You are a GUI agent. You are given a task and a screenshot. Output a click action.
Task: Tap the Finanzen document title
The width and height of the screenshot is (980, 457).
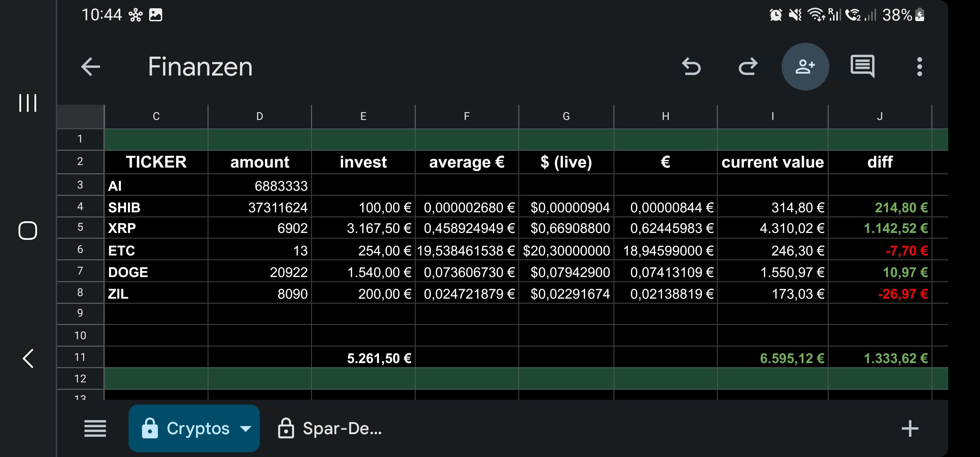click(200, 67)
